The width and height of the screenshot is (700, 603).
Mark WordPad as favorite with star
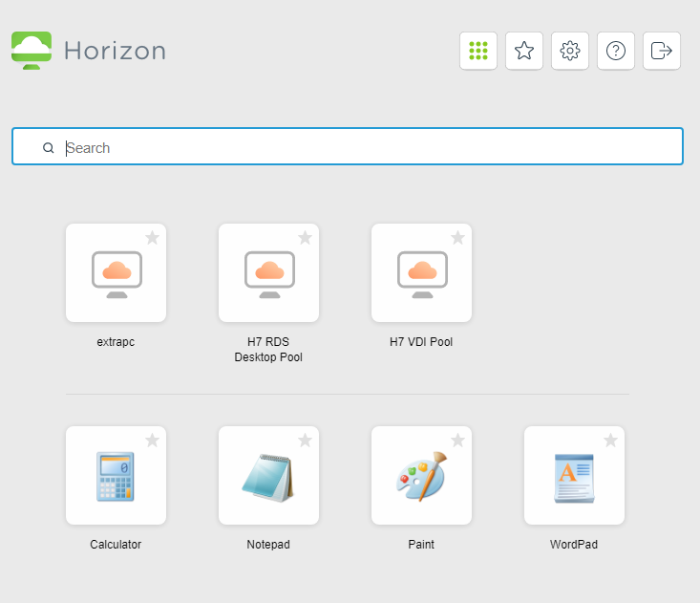tap(610, 441)
